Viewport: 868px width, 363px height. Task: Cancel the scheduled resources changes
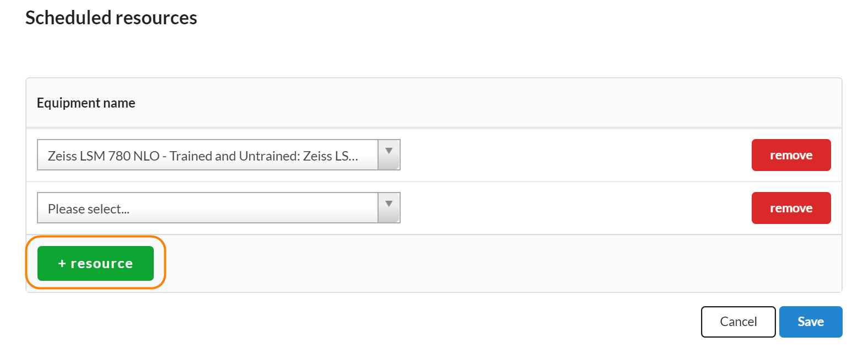[x=738, y=322]
